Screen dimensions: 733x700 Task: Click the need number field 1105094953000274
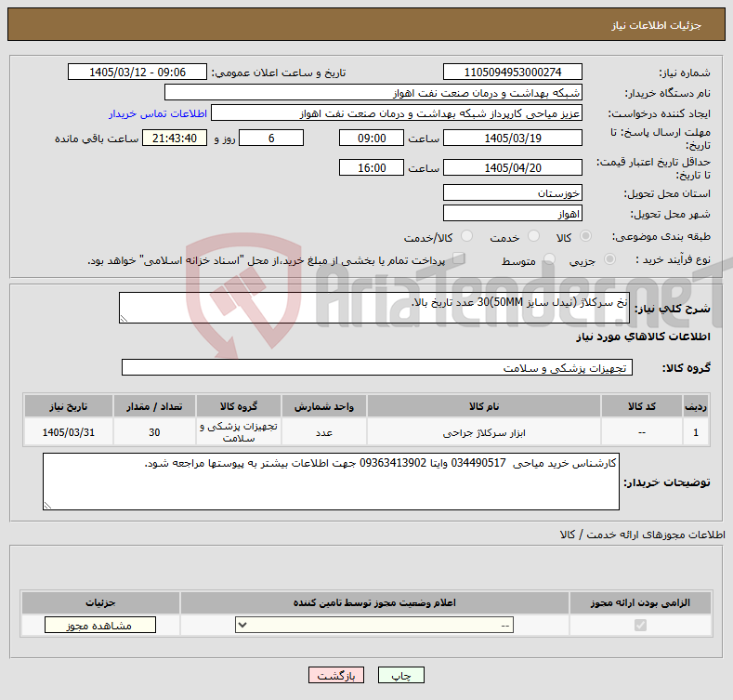pyautogui.click(x=512, y=73)
